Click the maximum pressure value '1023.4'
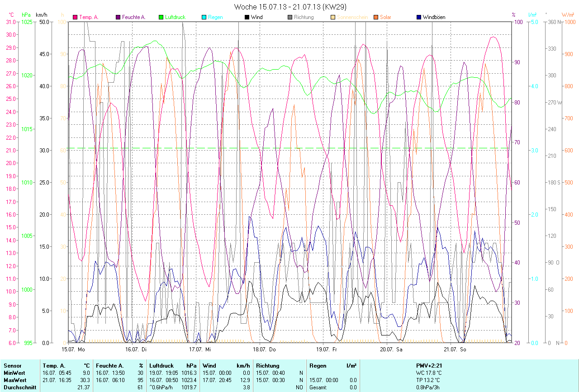 point(189,380)
